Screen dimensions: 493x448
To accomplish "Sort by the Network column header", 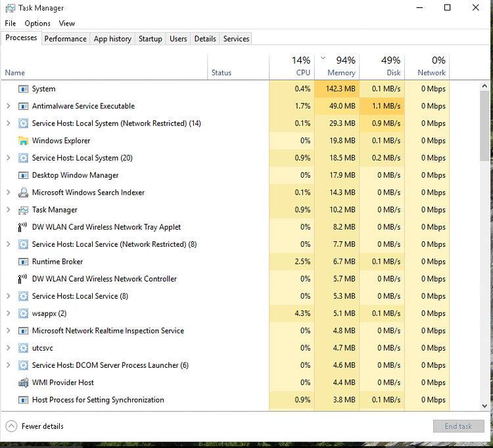I will tap(427, 67).
